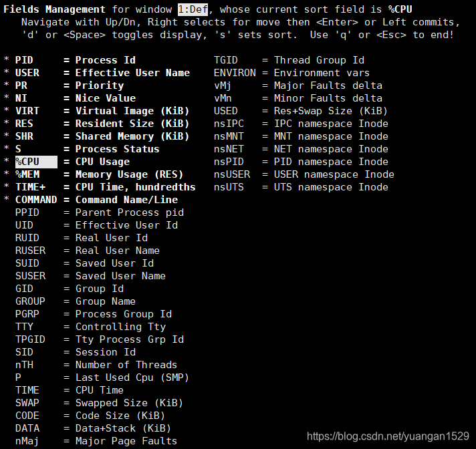This screenshot has height=449, width=476.
Task: Select the nsUSER field entry
Action: click(x=304, y=174)
